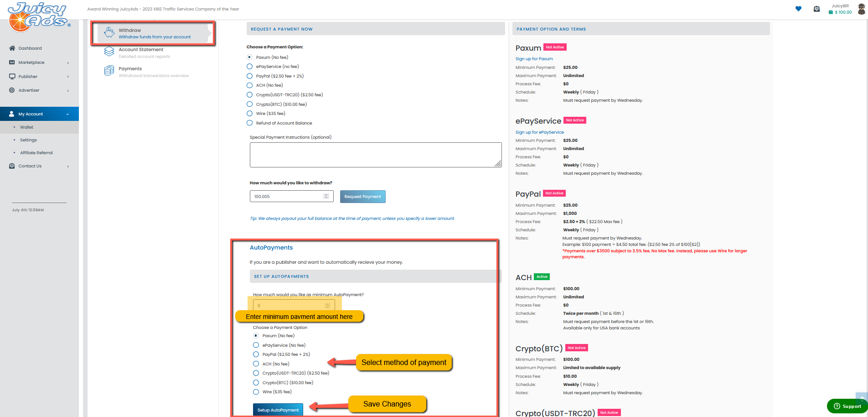Screen dimensions: 868x417
Task: Select Crypto(USDT-TRC20) withdrawal option
Action: point(249,95)
